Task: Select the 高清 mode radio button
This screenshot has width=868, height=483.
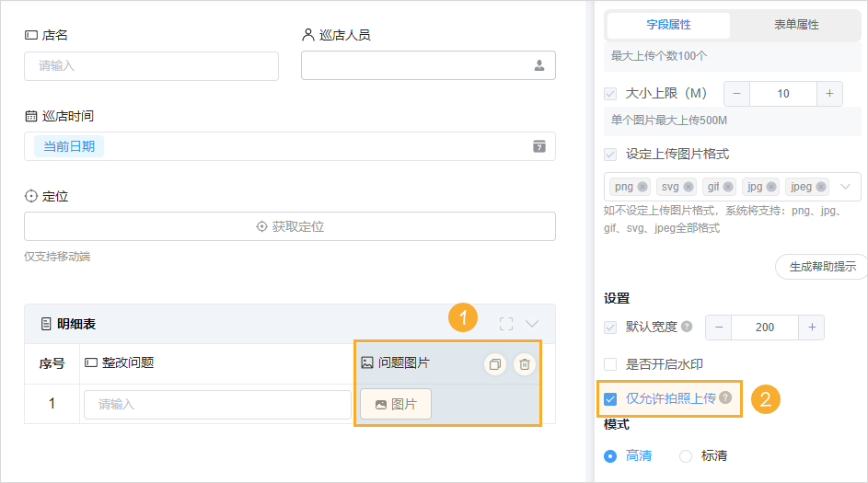Action: coord(610,456)
